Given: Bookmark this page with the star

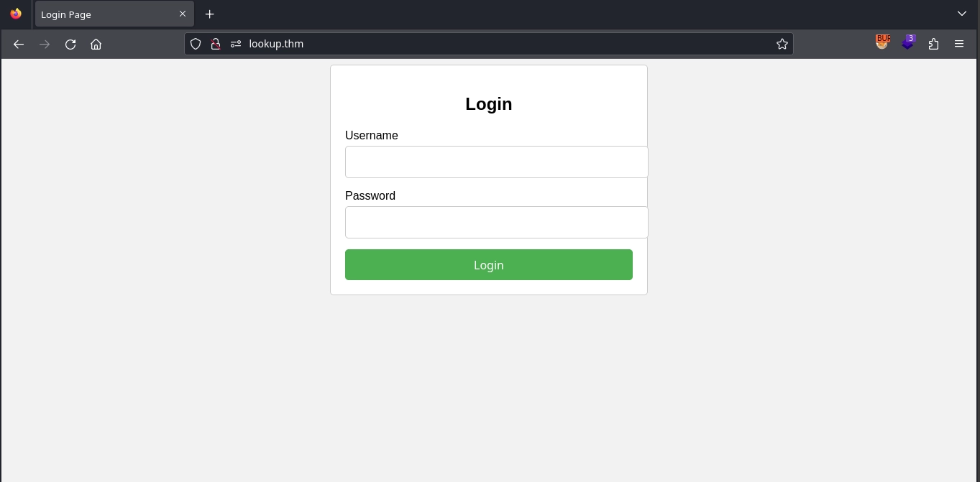Looking at the screenshot, I should [x=782, y=44].
